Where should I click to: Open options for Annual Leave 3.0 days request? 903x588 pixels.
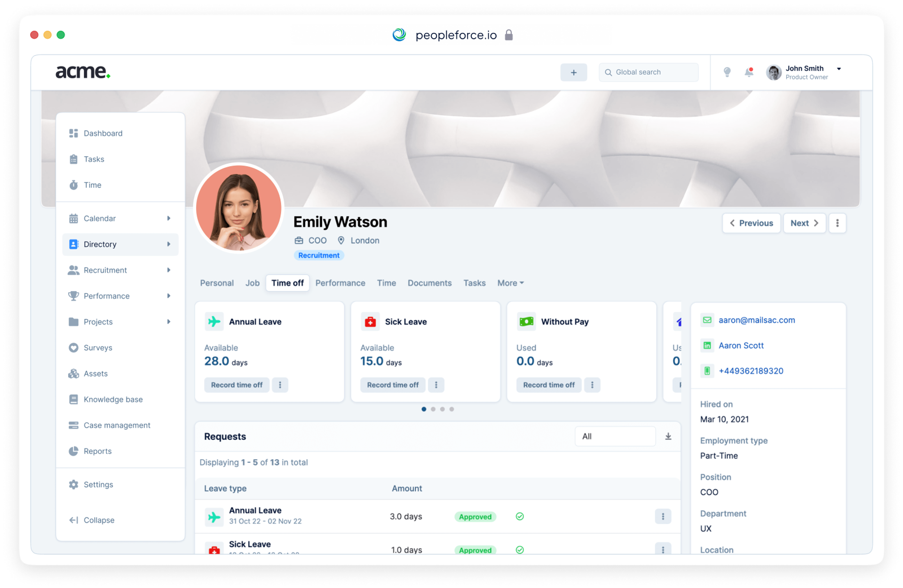coord(663,516)
